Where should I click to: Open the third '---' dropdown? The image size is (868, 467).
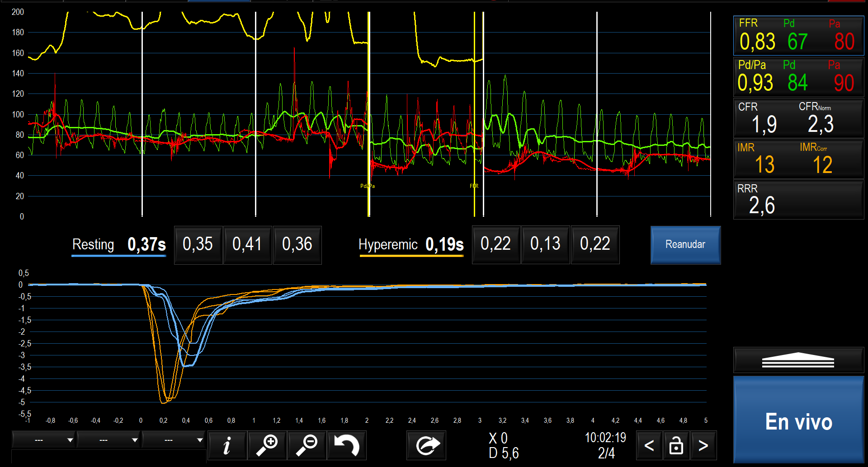click(x=174, y=439)
